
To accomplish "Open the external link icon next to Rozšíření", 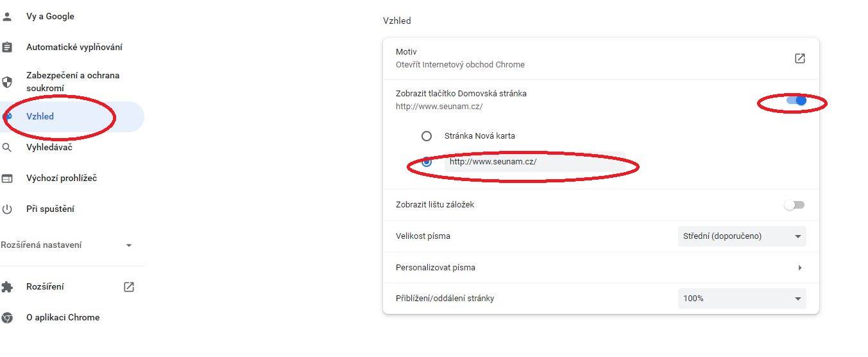I will 129,287.
